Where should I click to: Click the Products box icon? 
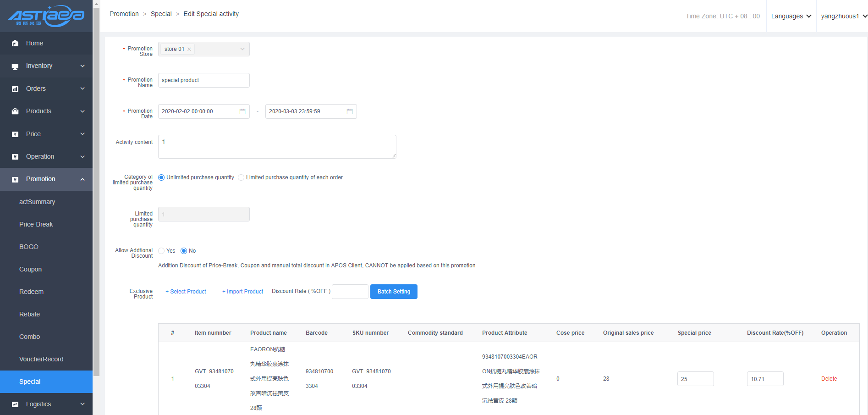coord(15,111)
